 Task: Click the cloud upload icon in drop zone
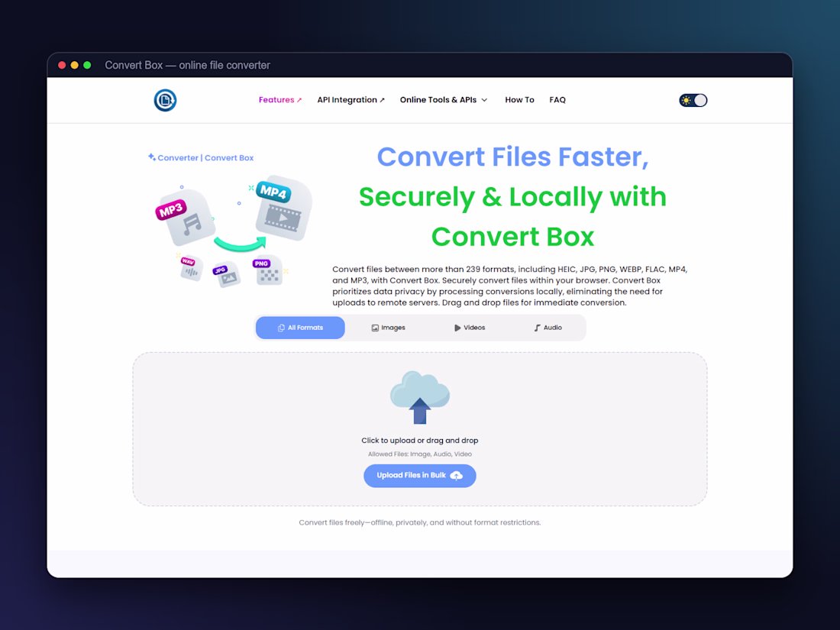(x=420, y=398)
